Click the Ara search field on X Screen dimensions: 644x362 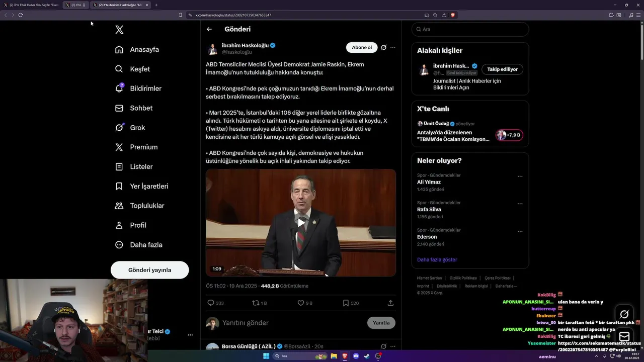click(470, 29)
